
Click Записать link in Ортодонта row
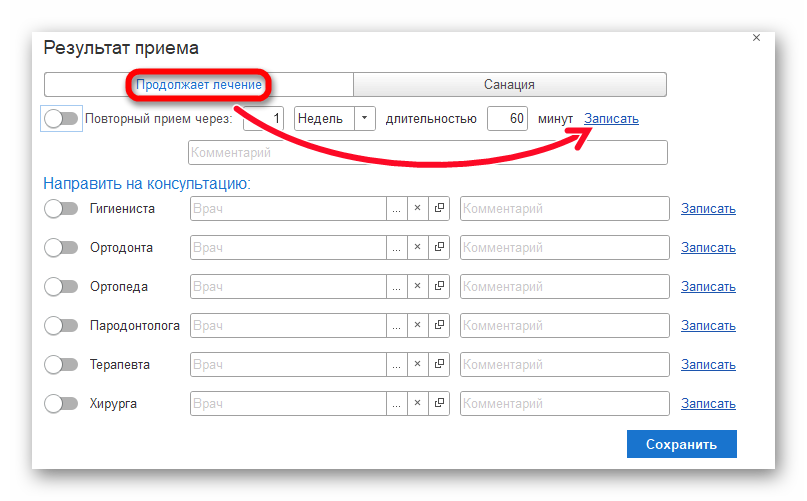(x=708, y=248)
